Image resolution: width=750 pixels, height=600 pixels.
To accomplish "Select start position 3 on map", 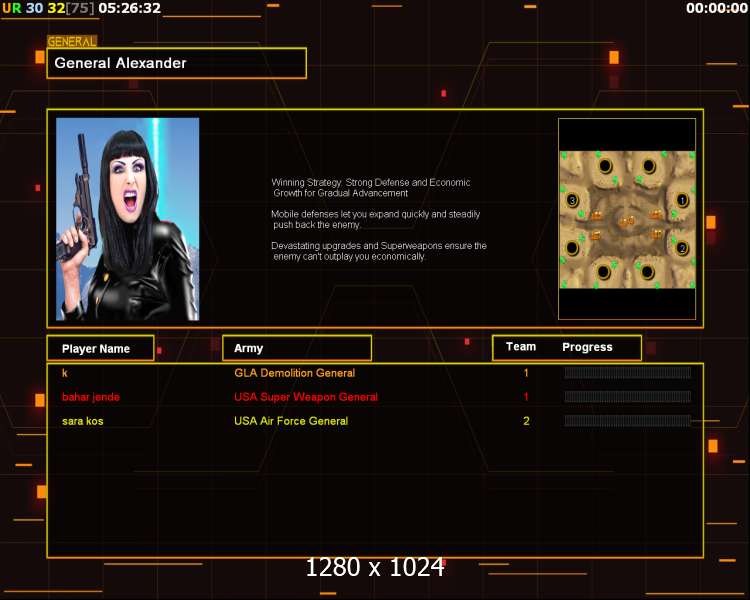I will (x=572, y=200).
